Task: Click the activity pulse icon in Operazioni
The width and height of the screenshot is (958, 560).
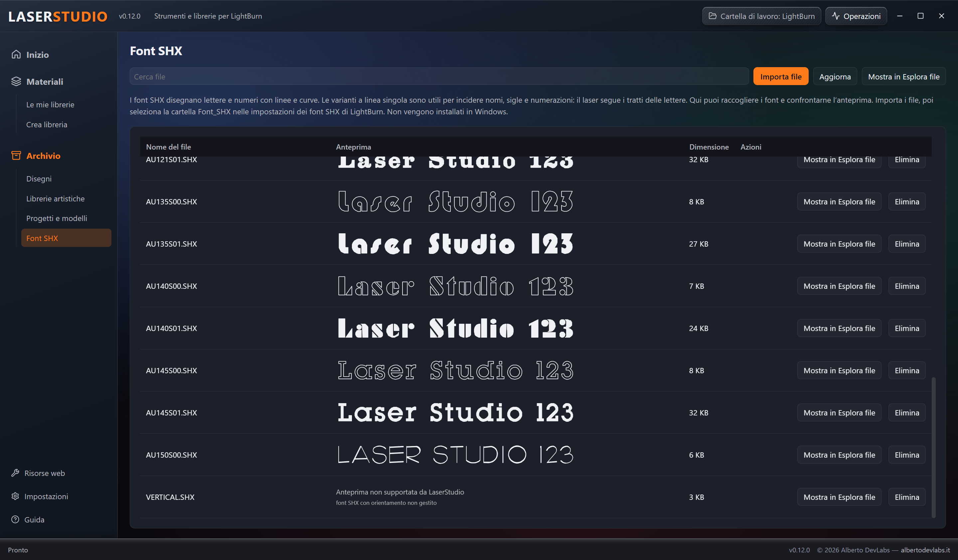Action: coord(835,16)
